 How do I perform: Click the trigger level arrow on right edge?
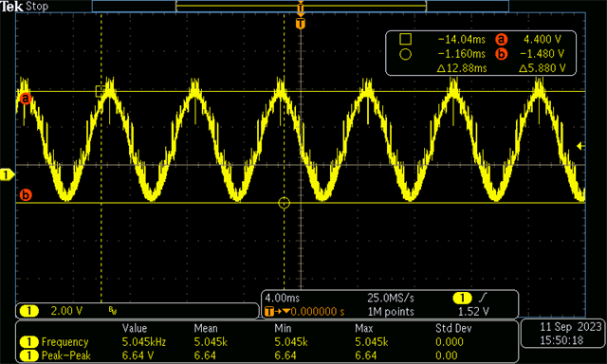pyautogui.click(x=579, y=146)
